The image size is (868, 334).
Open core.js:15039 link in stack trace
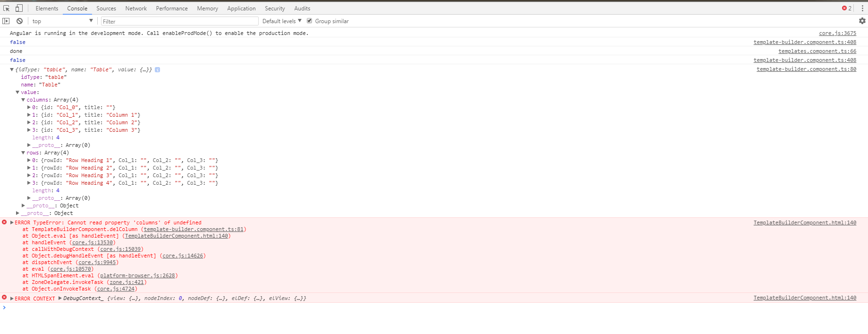coord(120,249)
